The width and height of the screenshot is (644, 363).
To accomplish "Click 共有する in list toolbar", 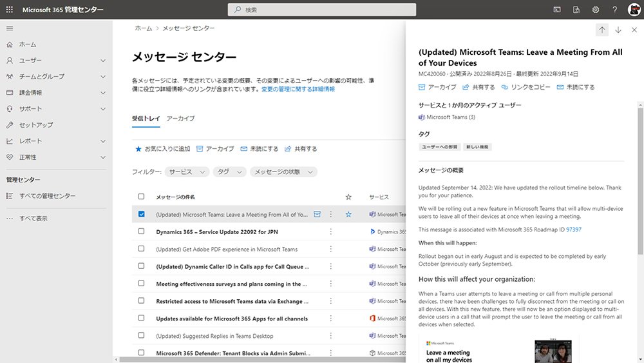I will 301,149.
